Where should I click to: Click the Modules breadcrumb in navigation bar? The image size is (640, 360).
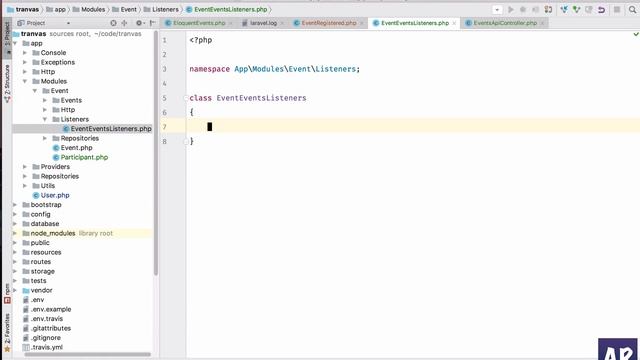click(x=89, y=9)
